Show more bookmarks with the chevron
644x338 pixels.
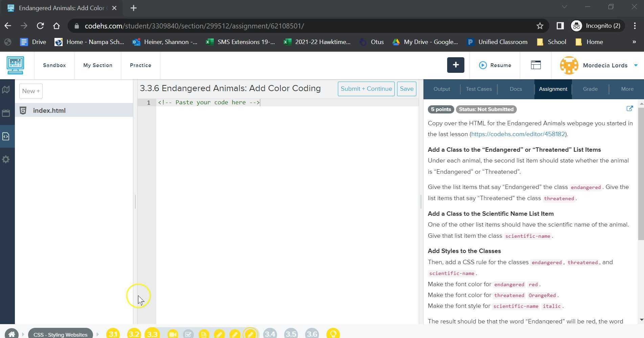tap(634, 42)
